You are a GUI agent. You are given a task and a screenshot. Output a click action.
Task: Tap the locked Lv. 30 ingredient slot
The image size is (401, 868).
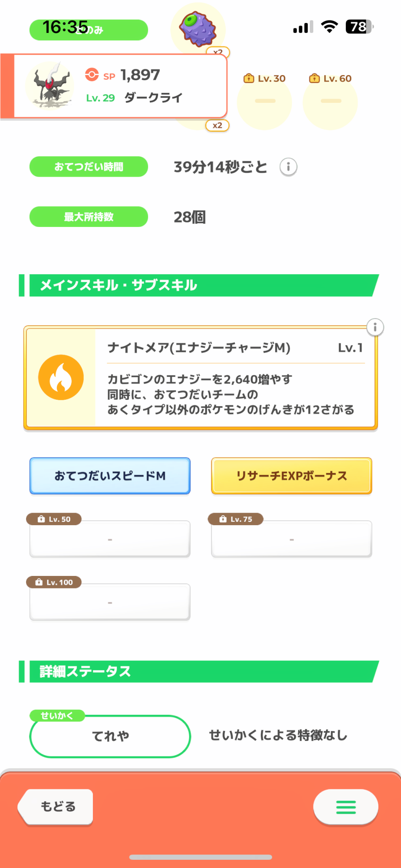(x=264, y=101)
